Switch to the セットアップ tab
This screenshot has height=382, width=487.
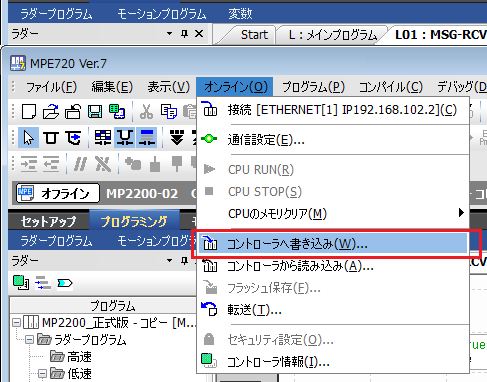click(x=49, y=221)
